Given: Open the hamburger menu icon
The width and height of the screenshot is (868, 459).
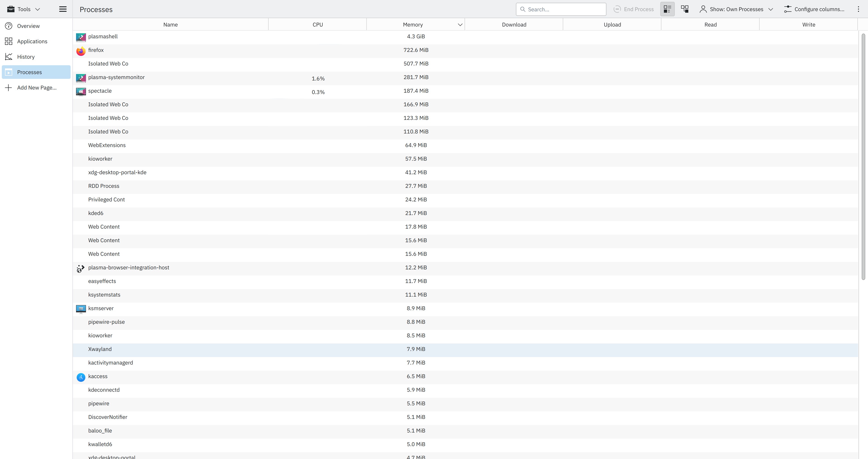Looking at the screenshot, I should [x=63, y=9].
